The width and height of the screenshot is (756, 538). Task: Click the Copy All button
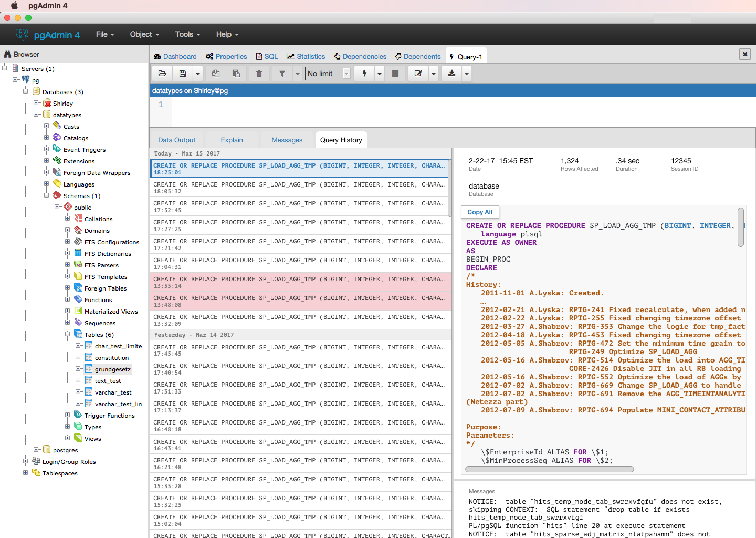479,212
